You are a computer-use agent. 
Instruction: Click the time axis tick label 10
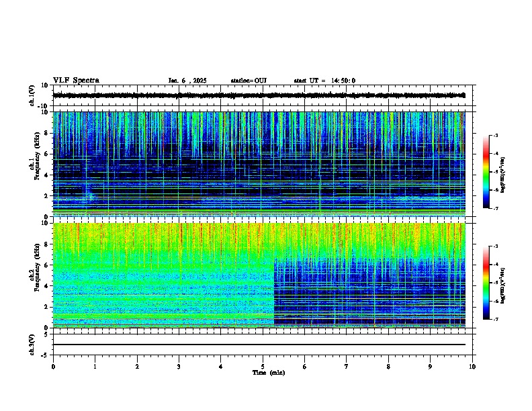(472, 367)
